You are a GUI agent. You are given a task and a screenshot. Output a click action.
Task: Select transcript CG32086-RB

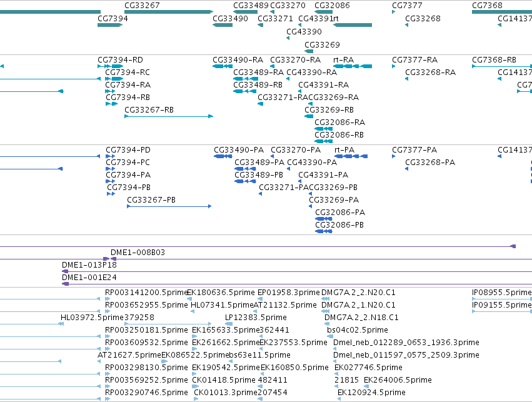(339, 136)
